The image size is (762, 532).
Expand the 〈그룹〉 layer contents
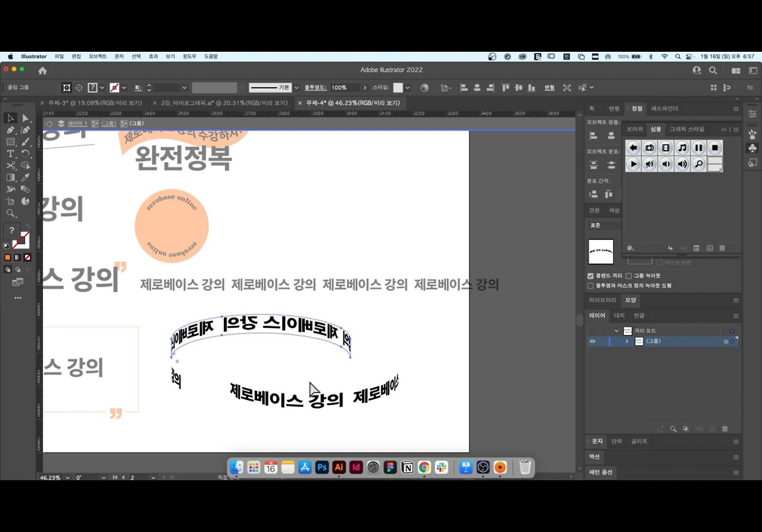pyautogui.click(x=627, y=342)
